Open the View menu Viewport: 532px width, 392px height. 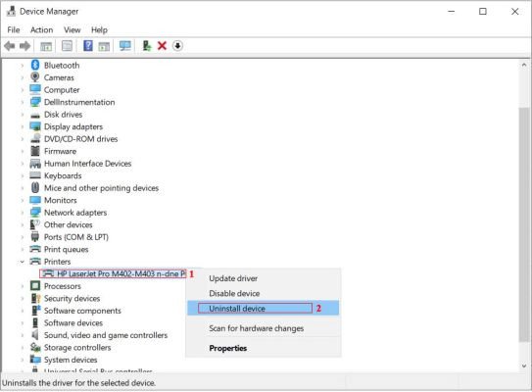pyautogui.click(x=72, y=29)
